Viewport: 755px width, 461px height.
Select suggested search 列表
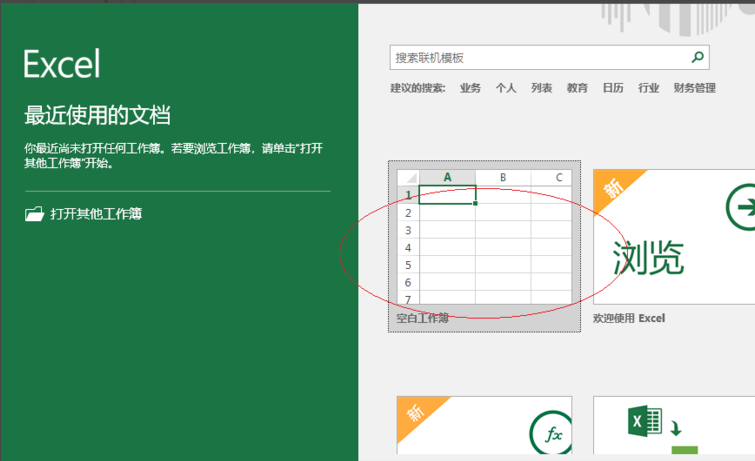[x=541, y=88]
